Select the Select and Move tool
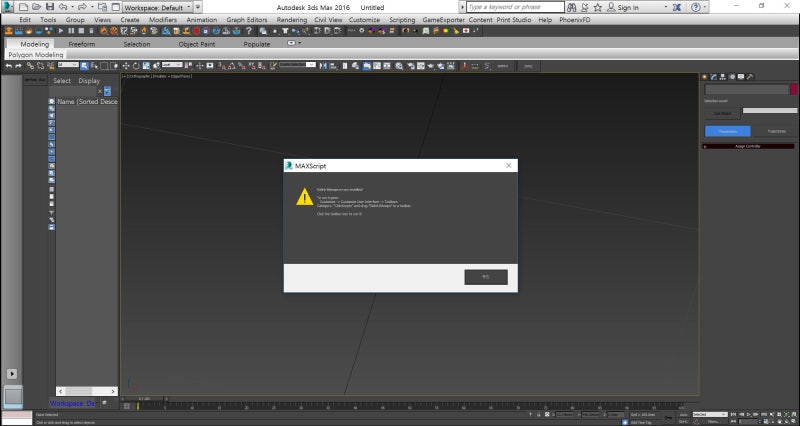This screenshot has height=426, width=800. click(x=126, y=66)
